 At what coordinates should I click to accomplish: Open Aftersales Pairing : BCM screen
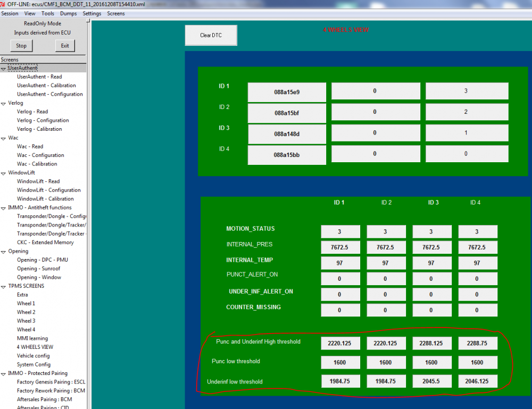click(45, 399)
